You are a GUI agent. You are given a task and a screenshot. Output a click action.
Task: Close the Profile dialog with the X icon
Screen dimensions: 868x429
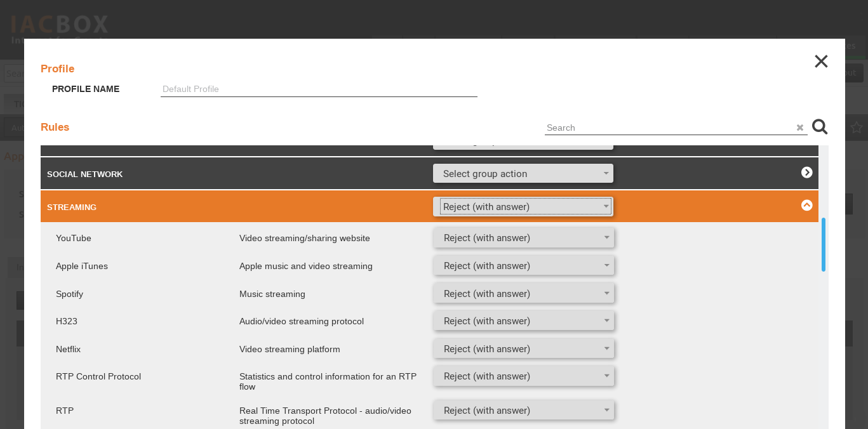pos(821,61)
